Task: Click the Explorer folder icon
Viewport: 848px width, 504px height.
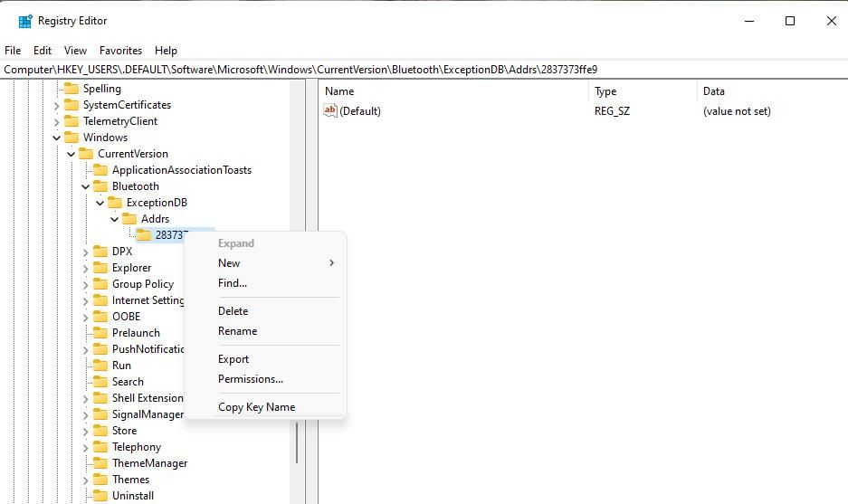Action: (x=100, y=268)
